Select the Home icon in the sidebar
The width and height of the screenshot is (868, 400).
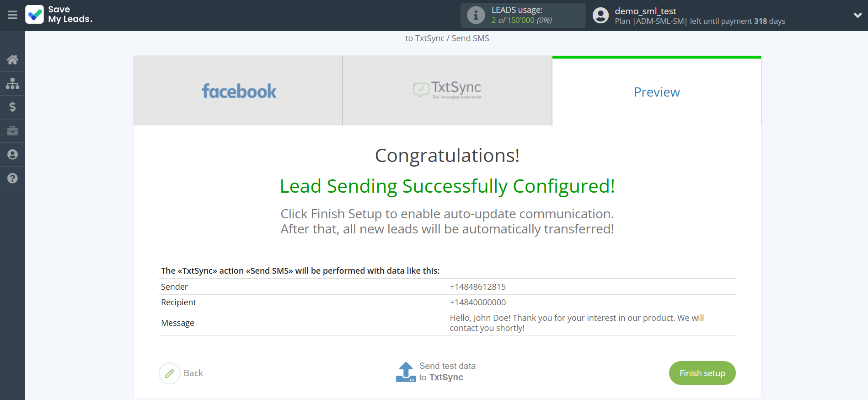(12, 59)
